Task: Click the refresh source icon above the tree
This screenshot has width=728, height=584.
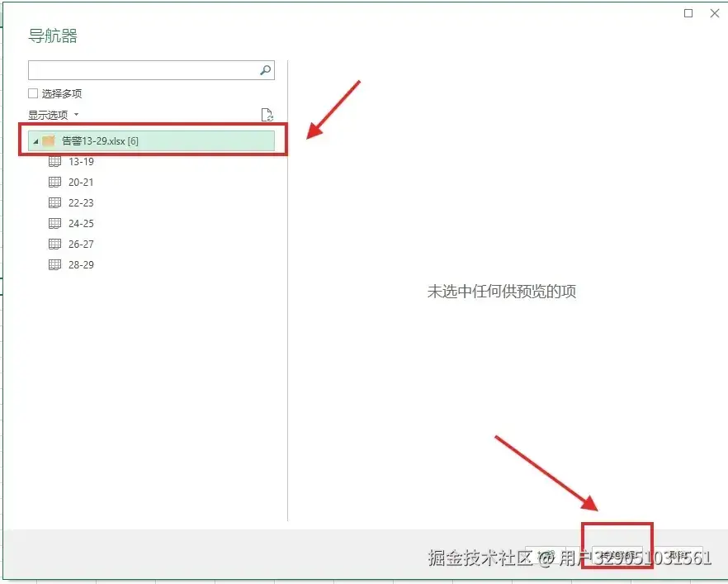Action: click(x=267, y=115)
